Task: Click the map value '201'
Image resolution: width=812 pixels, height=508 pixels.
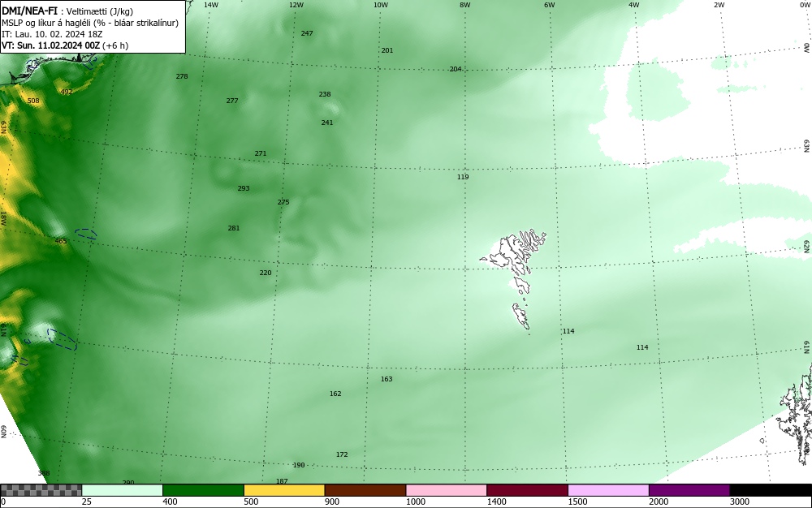Action: click(387, 50)
